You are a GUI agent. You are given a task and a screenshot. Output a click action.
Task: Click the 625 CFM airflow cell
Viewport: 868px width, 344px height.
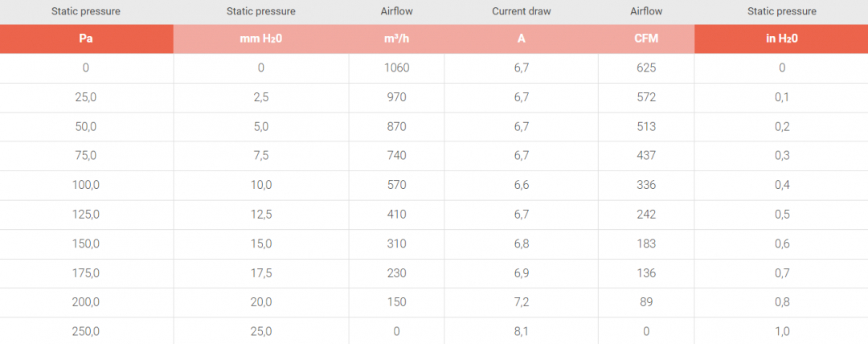pos(646,68)
